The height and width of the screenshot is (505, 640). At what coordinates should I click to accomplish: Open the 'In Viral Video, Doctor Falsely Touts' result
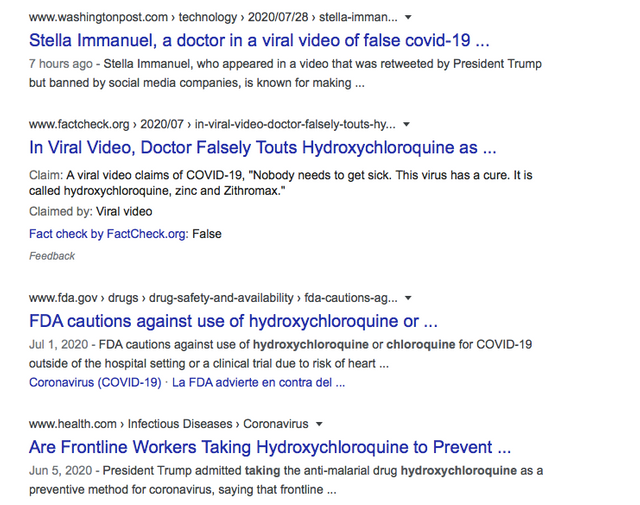tap(262, 148)
